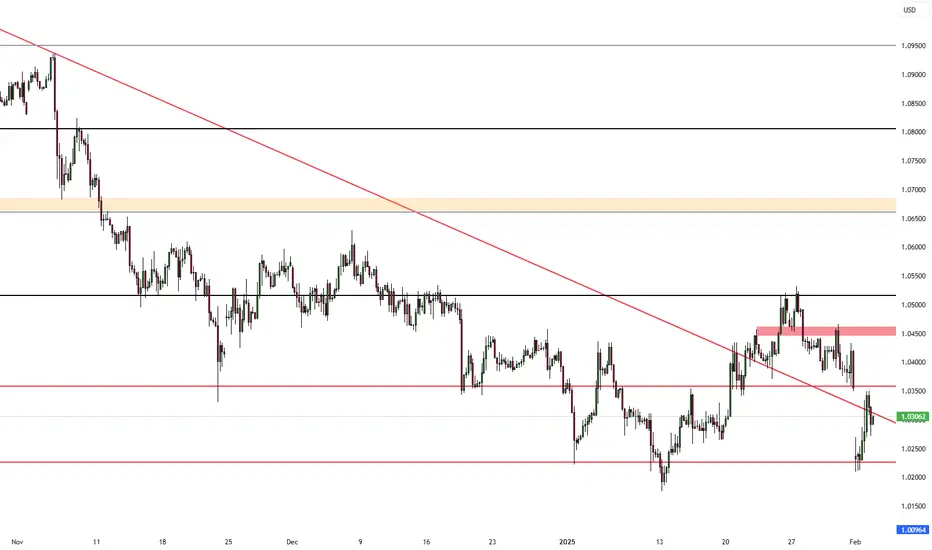The width and height of the screenshot is (932, 550).
Task: Click the Feb label on time axis
Action: pos(855,542)
